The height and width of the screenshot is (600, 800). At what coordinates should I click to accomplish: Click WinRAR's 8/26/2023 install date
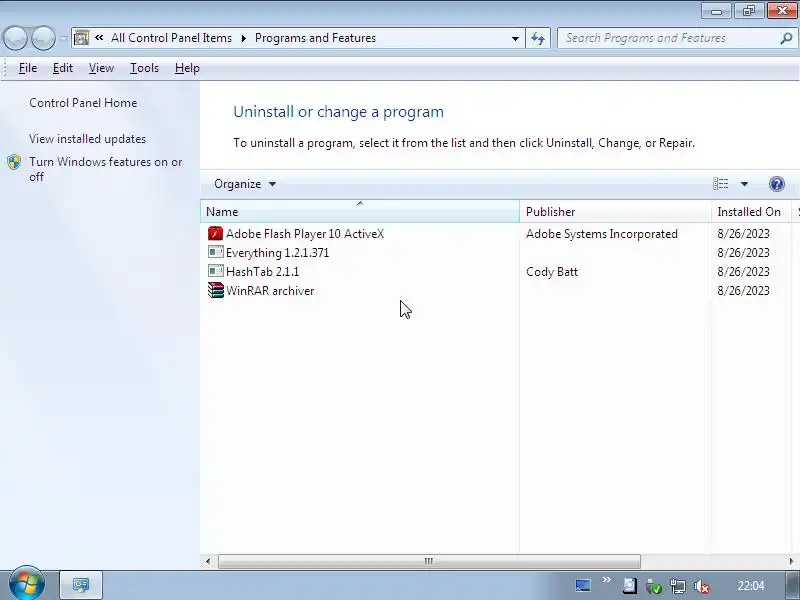(743, 291)
